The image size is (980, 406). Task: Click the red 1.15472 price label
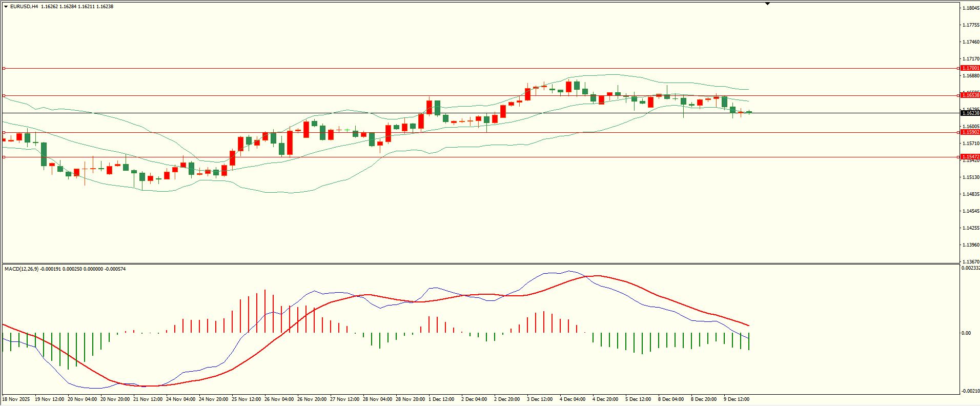click(x=970, y=157)
